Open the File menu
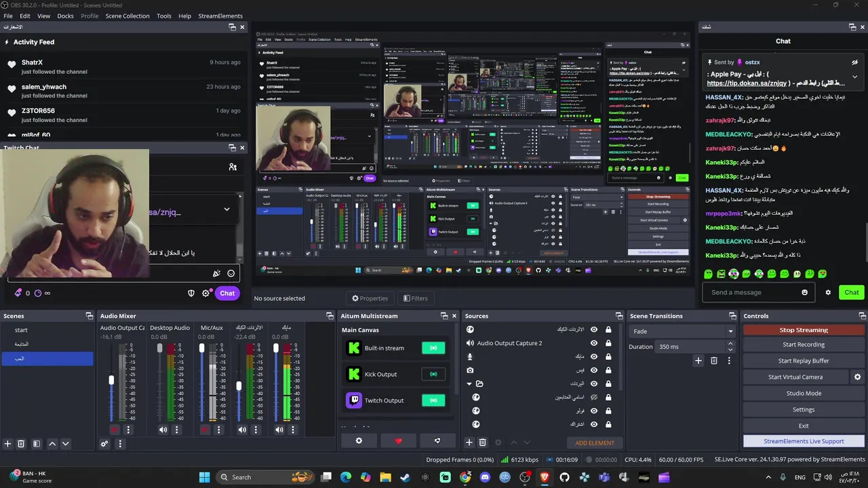868x488 pixels. 8,16
